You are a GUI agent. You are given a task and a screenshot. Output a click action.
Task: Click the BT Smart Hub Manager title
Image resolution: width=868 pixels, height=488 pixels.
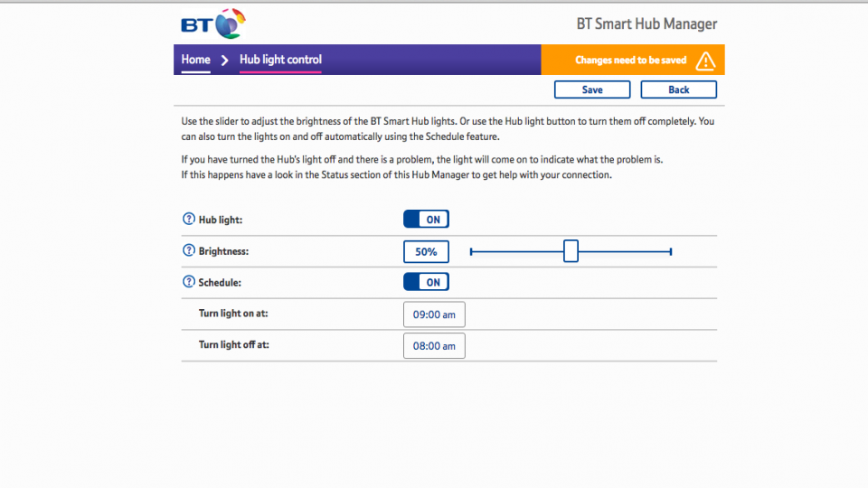click(x=646, y=23)
